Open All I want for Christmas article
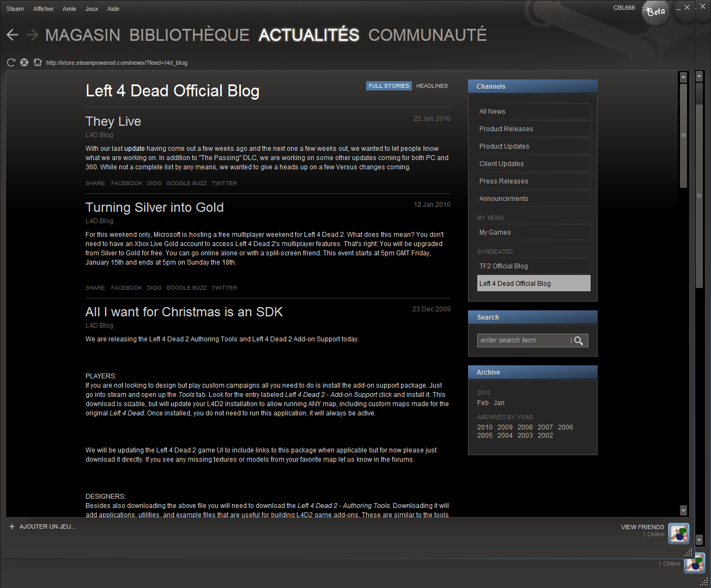 click(x=184, y=312)
